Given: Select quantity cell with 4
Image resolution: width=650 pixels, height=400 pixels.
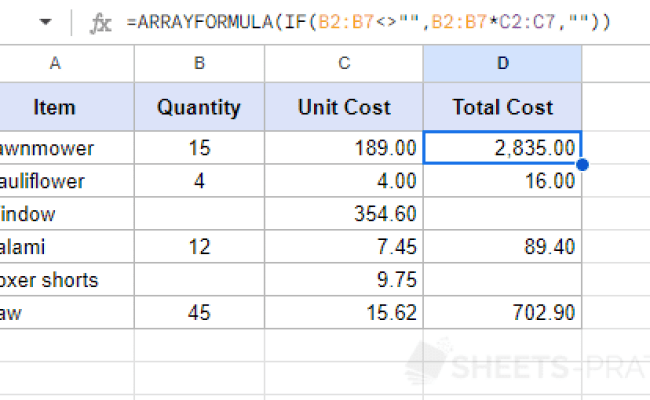Looking at the screenshot, I should pyautogui.click(x=199, y=181).
